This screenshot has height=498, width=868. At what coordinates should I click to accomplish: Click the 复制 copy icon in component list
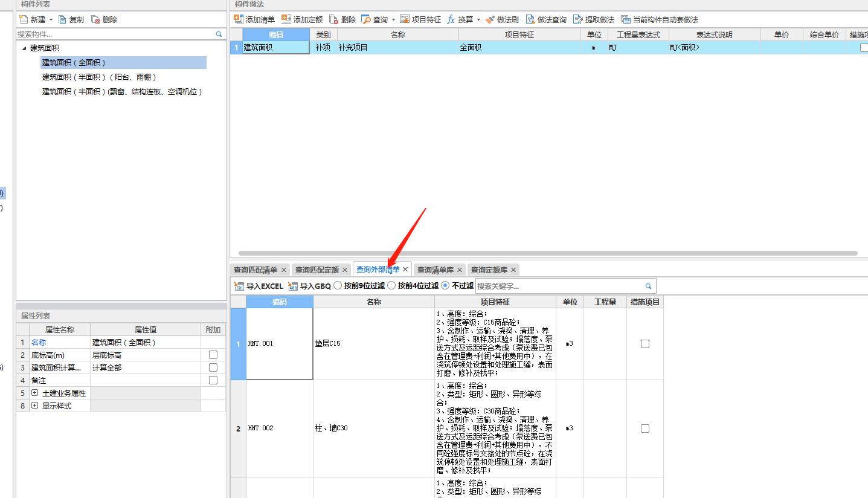pyautogui.click(x=62, y=19)
